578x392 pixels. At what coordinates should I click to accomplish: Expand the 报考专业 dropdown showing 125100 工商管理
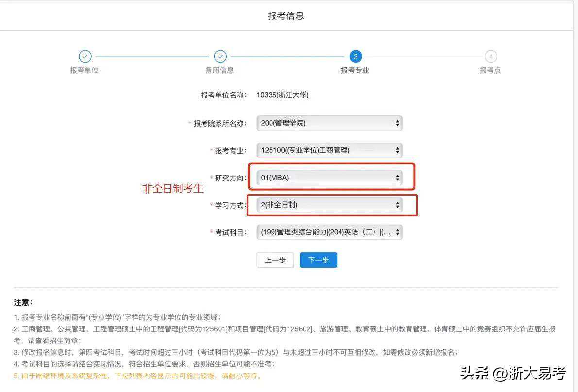click(329, 150)
